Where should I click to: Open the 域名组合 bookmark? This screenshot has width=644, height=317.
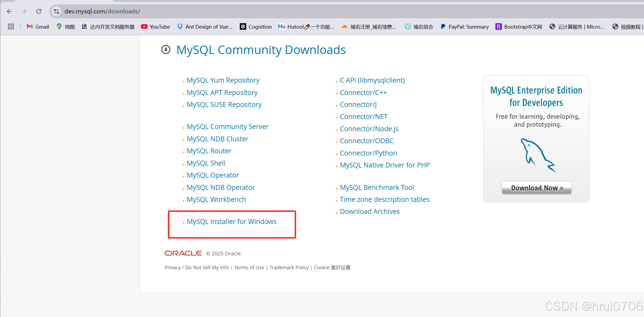coord(419,26)
